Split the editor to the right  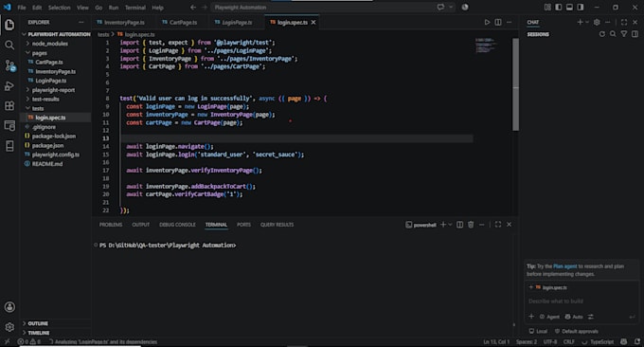click(x=498, y=22)
